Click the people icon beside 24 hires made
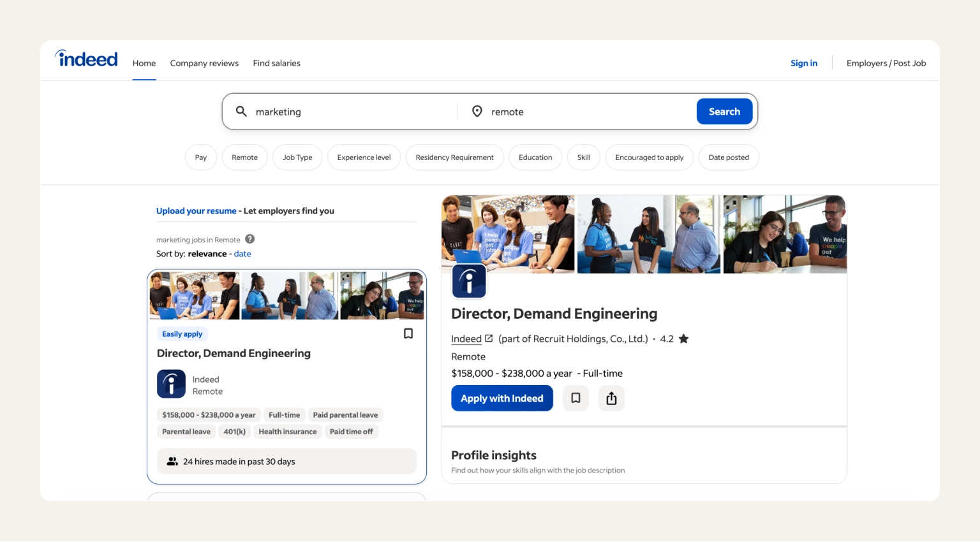Image resolution: width=980 pixels, height=542 pixels. pos(172,461)
